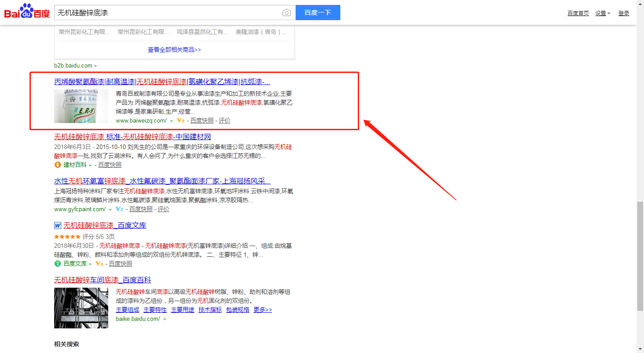
Task: Click 建材百科 source name
Action: (x=75, y=165)
